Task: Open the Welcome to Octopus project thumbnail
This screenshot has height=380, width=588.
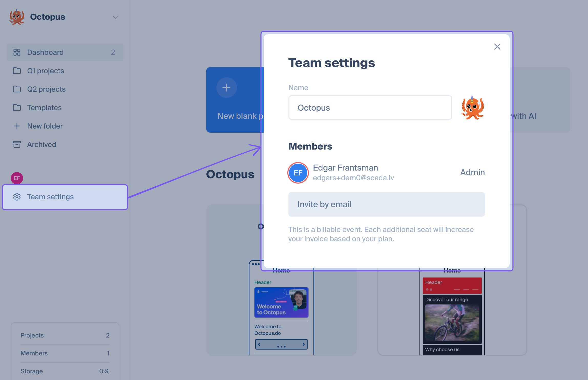Action: tap(281, 302)
